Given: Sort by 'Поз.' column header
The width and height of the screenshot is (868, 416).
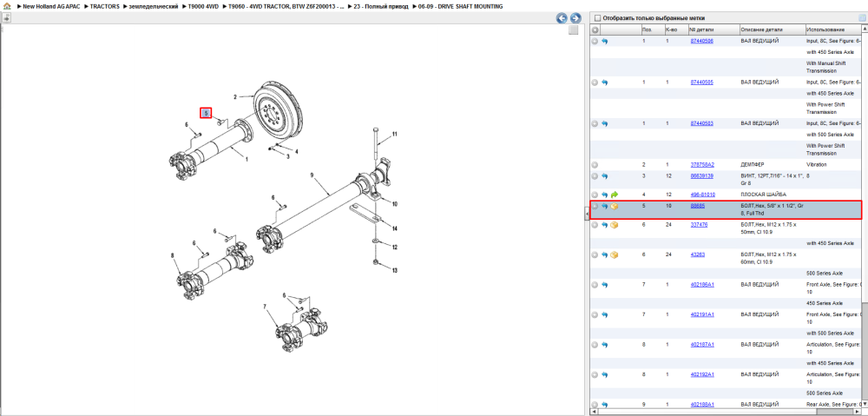Looking at the screenshot, I should [x=652, y=30].
